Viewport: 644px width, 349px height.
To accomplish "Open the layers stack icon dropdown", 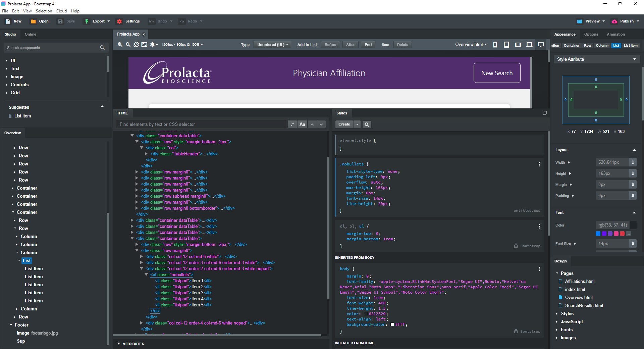I will pyautogui.click(x=154, y=45).
